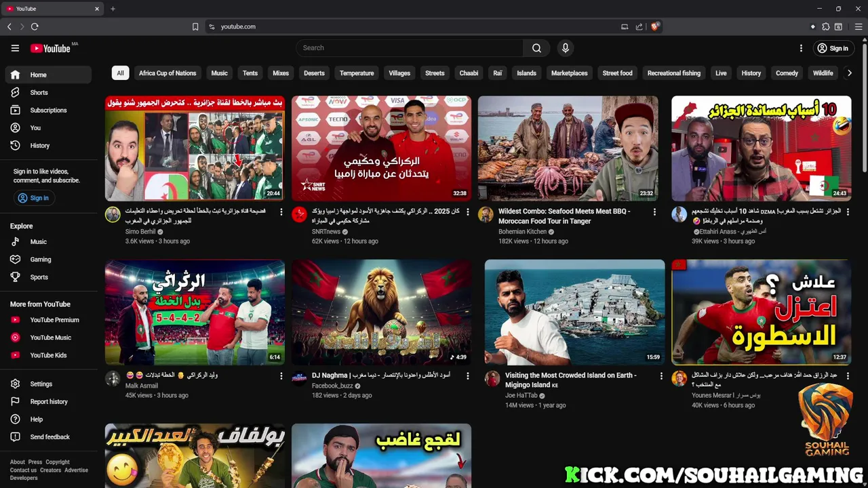
Task: Select the Comedy chip
Action: (787, 73)
